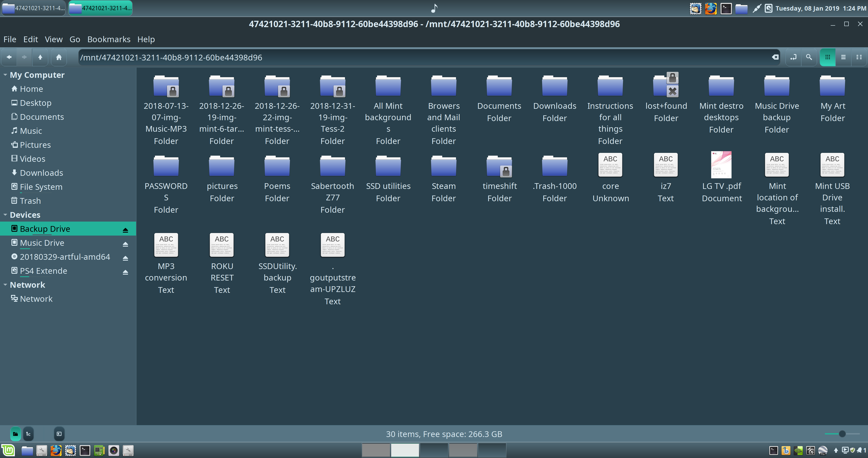Viewport: 868px width, 458px height.
Task: Collapse the My Computer section
Action: (x=5, y=75)
